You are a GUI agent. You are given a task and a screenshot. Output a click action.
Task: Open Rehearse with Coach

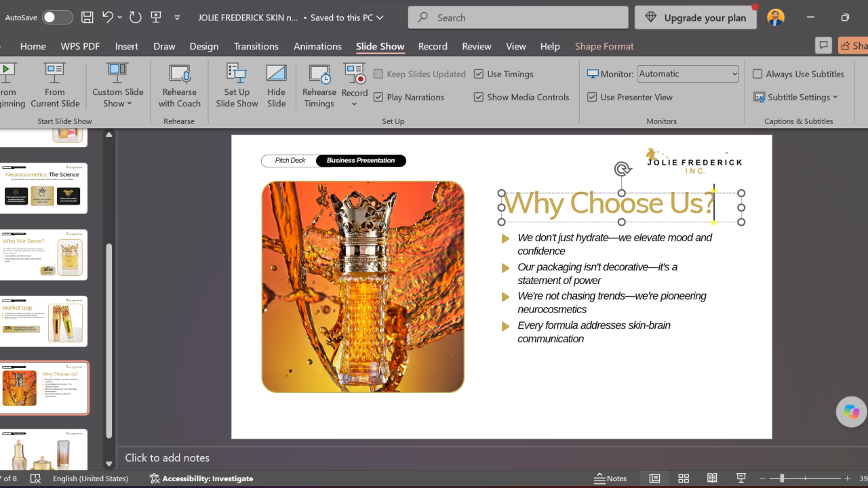[180, 85]
